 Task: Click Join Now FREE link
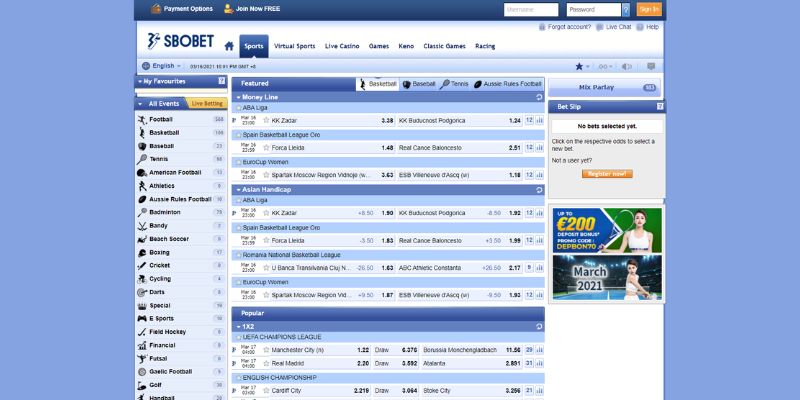click(x=252, y=9)
